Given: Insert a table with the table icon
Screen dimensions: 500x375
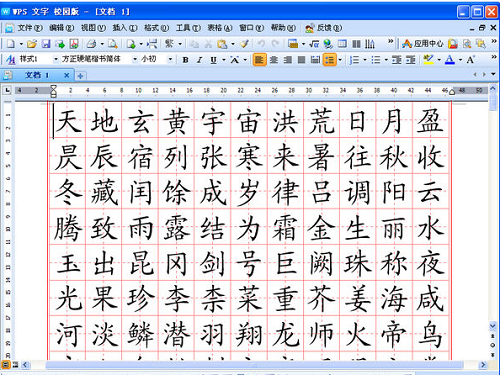Looking at the screenshot, I should pyautogui.click(x=342, y=44).
